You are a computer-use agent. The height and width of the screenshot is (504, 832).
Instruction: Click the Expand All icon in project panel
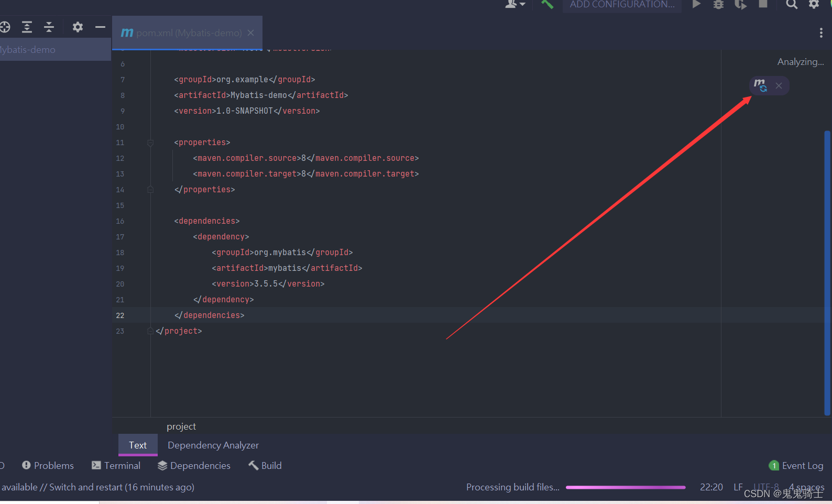[x=27, y=27]
